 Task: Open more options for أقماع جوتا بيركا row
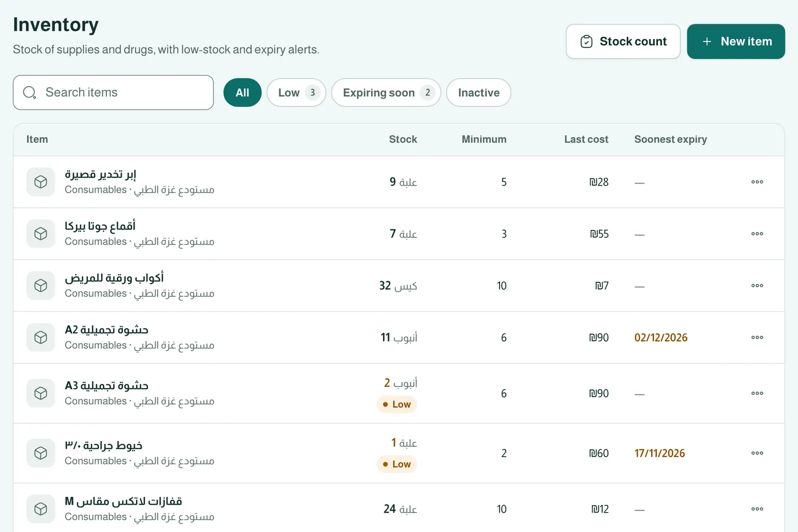757,234
